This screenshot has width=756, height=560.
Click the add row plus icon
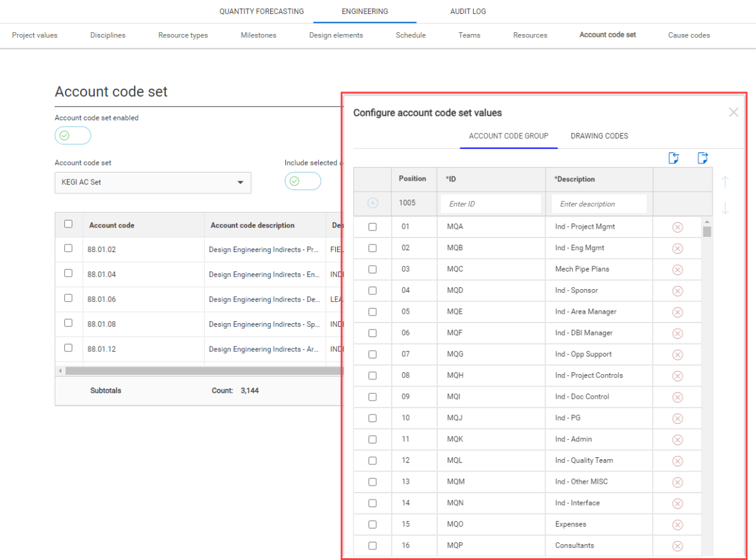point(373,203)
